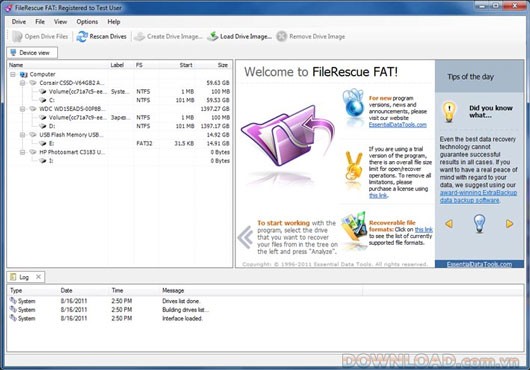This screenshot has height=370, width=530.
Task: Click the 59.63 GB size value
Action: click(x=218, y=83)
